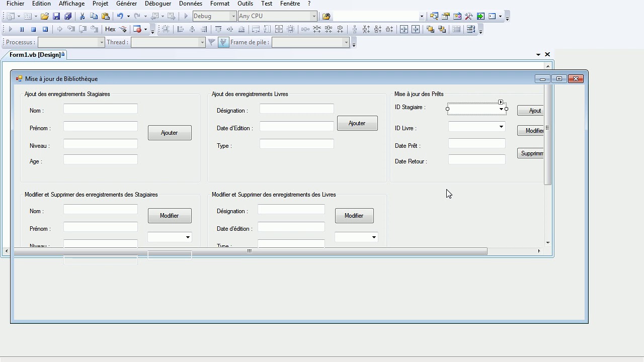This screenshot has height=362, width=644.
Task: Click the Open File folder icon
Action: coord(45,16)
